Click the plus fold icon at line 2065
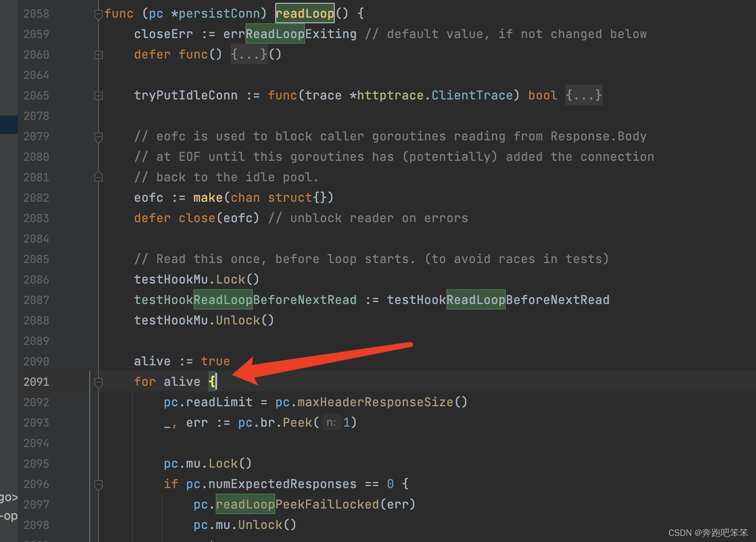The height and width of the screenshot is (542, 756). pos(98,95)
